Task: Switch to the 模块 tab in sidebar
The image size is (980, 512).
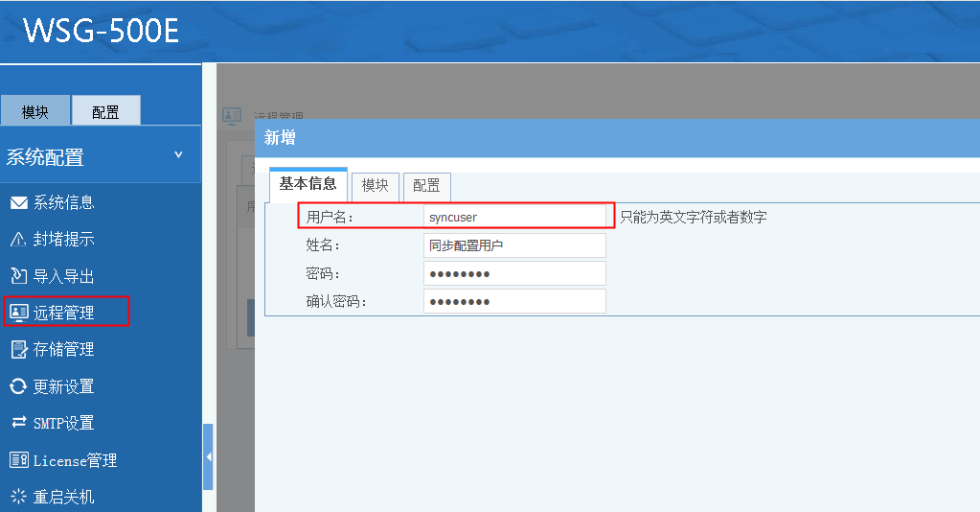Action: (35, 111)
